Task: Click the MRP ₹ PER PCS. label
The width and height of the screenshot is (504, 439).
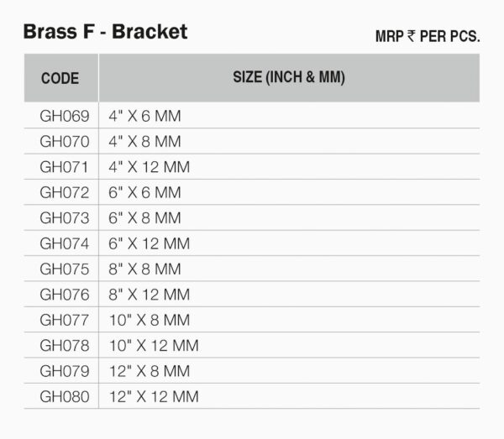Action: click(x=427, y=38)
